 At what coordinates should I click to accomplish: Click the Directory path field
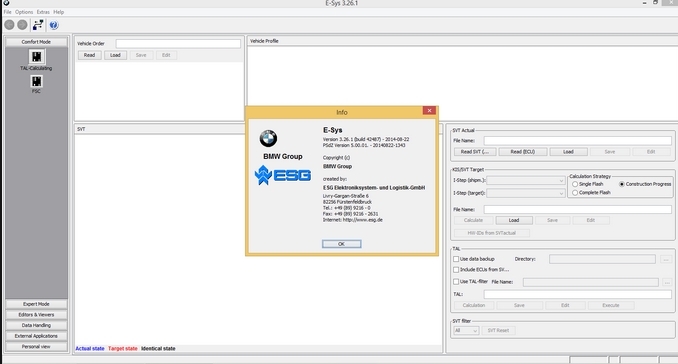point(602,259)
